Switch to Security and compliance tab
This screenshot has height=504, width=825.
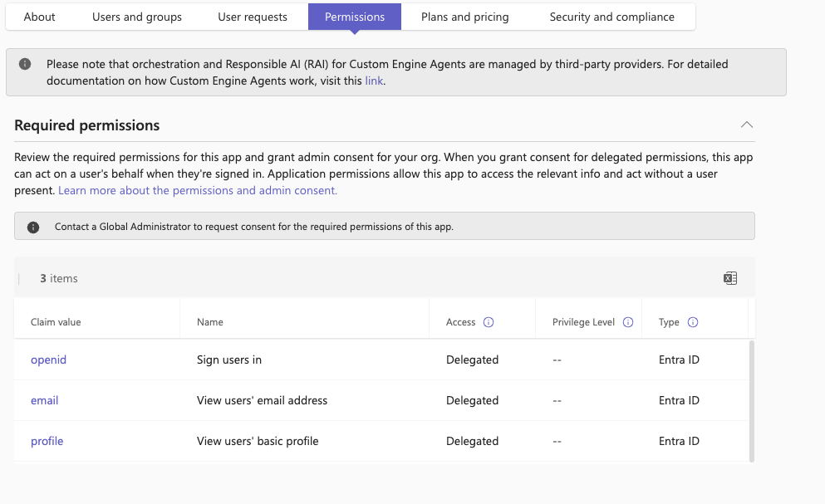pos(612,17)
